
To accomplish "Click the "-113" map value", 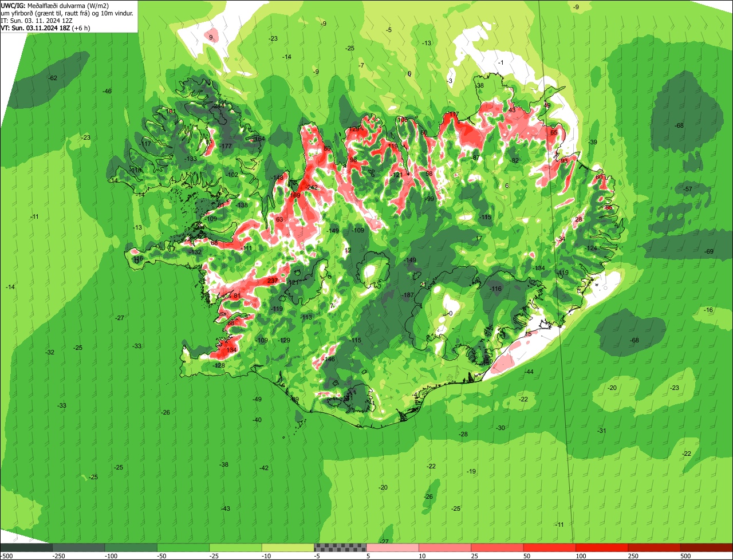I will [306, 317].
